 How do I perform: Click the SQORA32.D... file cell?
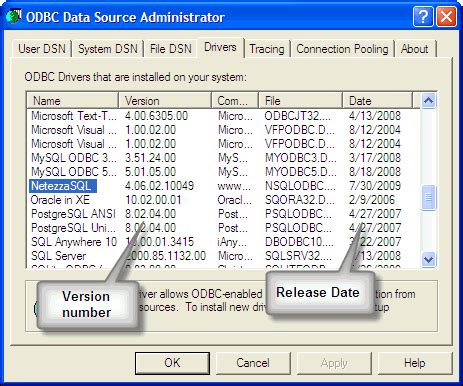(300, 200)
